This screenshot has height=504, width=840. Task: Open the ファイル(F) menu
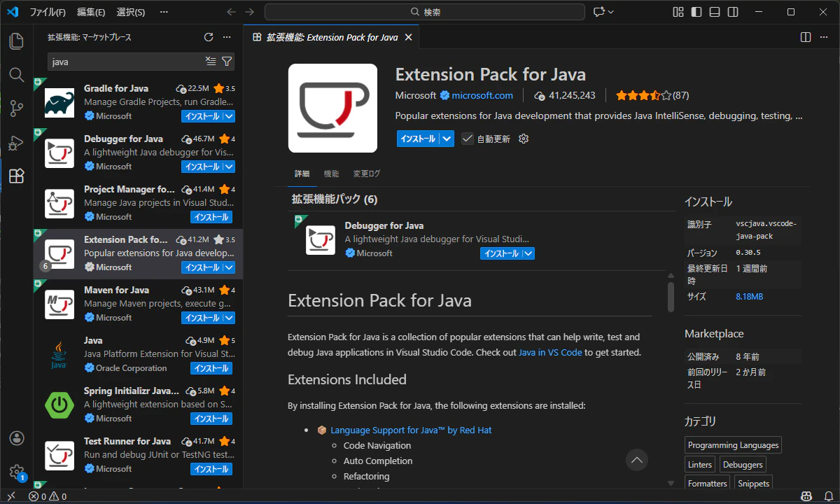[x=48, y=12]
